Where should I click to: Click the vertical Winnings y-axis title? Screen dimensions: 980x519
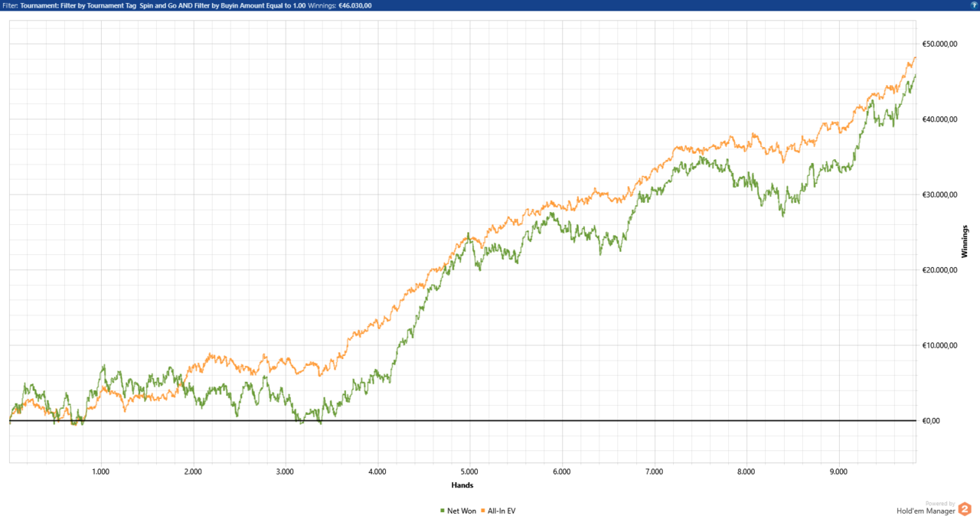[965, 241]
